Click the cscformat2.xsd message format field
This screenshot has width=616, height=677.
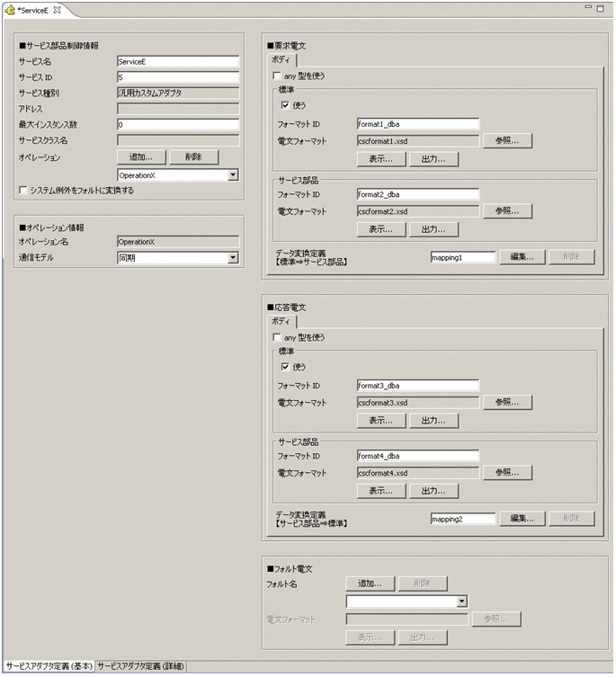[418, 211]
